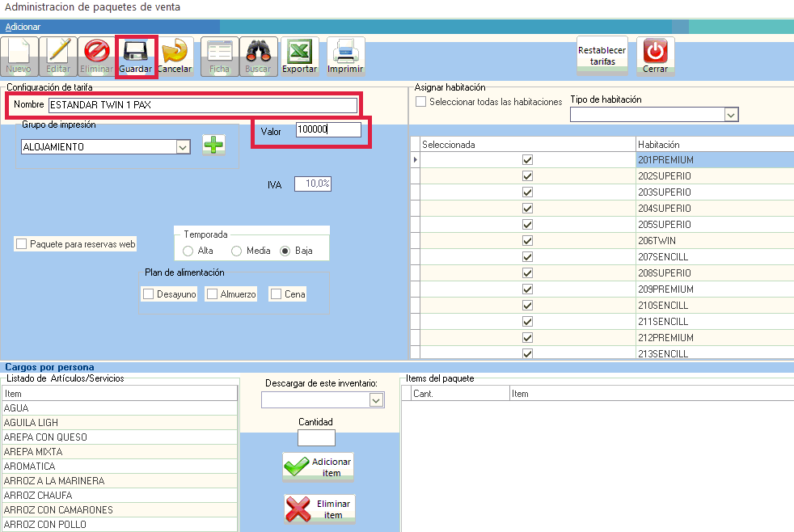The image size is (794, 532).
Task: Click the Restablecer tarifas button
Action: click(602, 56)
